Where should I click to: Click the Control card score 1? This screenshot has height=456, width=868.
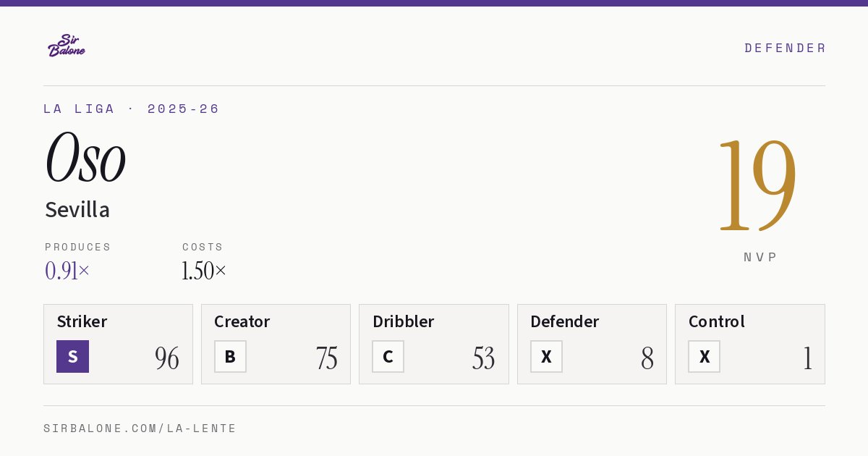pos(807,358)
